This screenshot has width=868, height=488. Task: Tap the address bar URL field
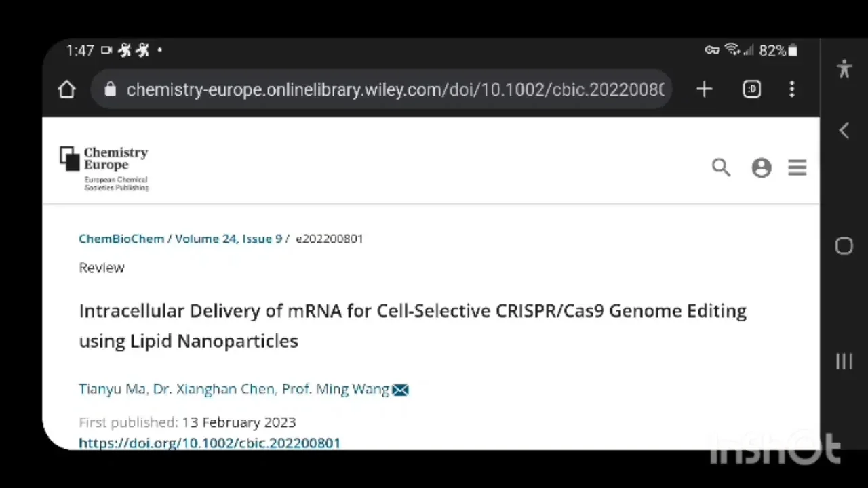click(x=395, y=89)
